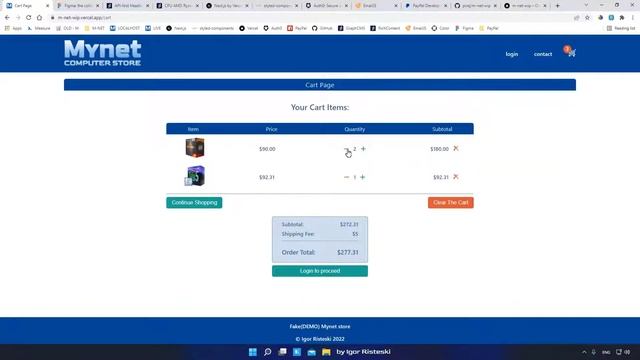
Task: Open the Vercel bookmark
Action: click(249, 28)
